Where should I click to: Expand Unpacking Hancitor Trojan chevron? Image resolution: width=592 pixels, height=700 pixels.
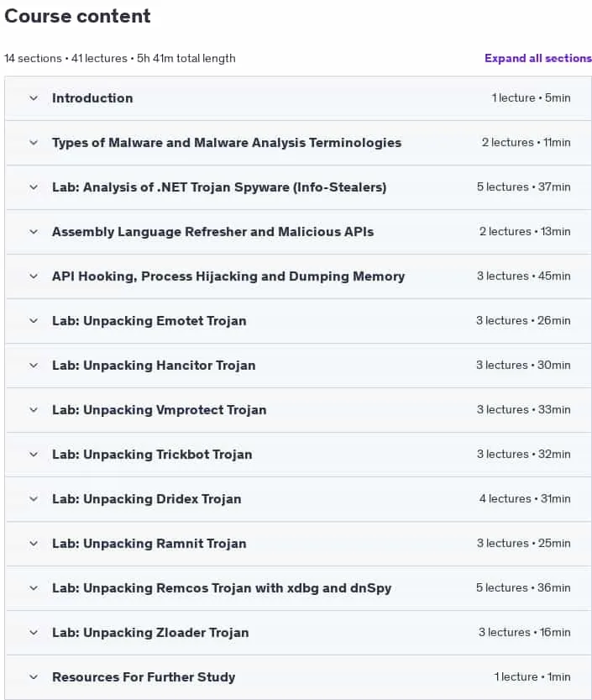coord(34,366)
